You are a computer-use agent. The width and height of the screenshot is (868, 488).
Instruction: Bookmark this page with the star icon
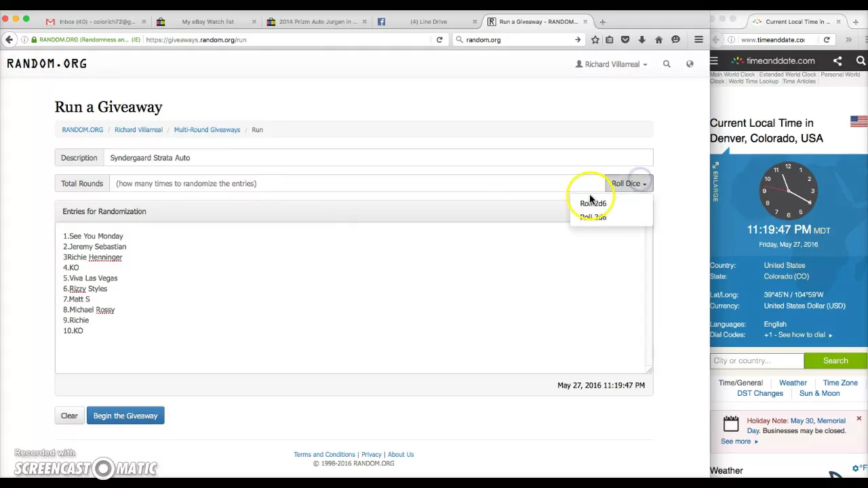[x=595, y=40]
